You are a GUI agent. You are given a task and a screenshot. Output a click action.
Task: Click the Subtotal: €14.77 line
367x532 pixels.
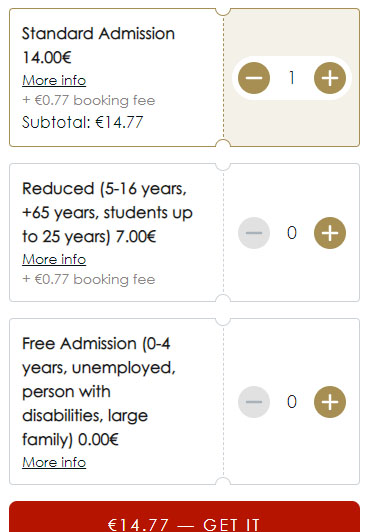click(83, 122)
